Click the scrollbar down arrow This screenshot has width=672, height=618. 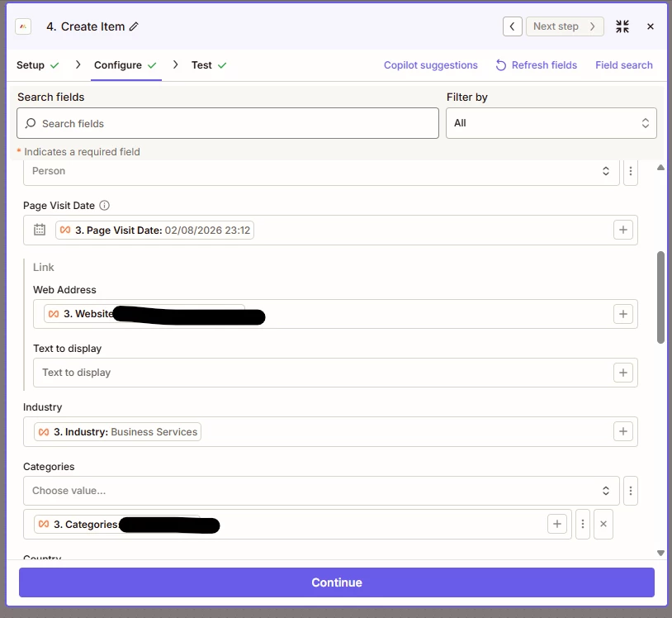coord(660,554)
